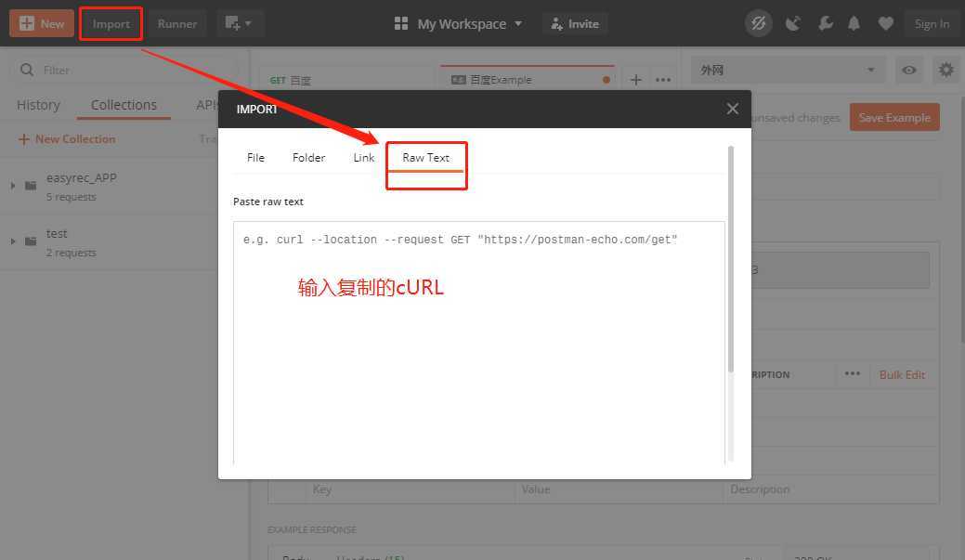Expand the easyrec_APP collection
The height and width of the screenshot is (560, 965).
pos(13,185)
